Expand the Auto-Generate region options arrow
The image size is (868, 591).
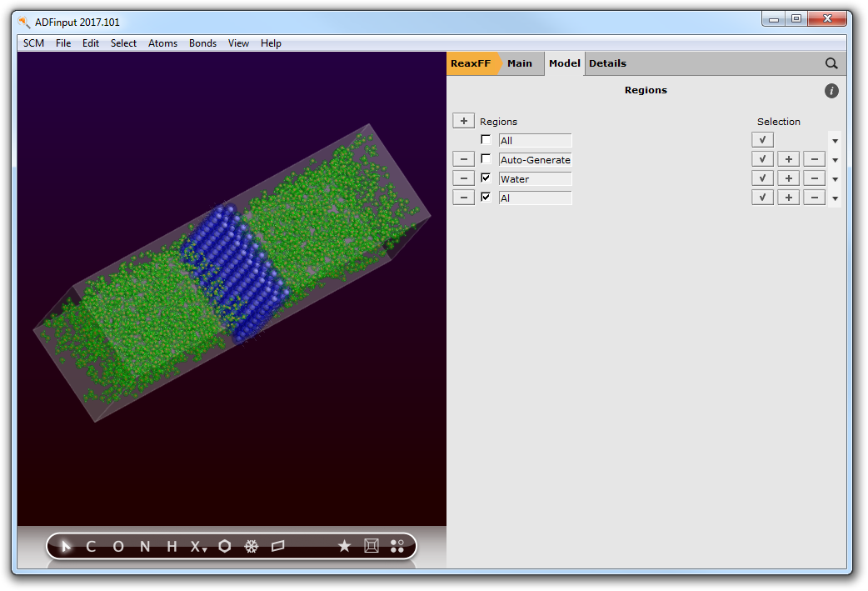pos(835,160)
